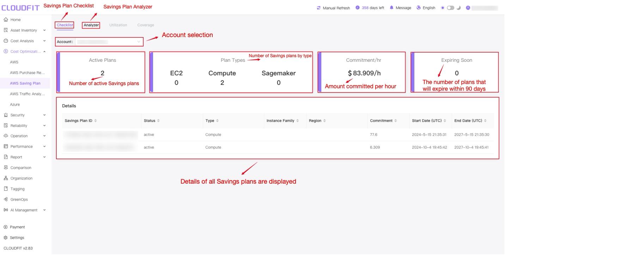Click the Tagging sidebar icon

pyautogui.click(x=6, y=189)
